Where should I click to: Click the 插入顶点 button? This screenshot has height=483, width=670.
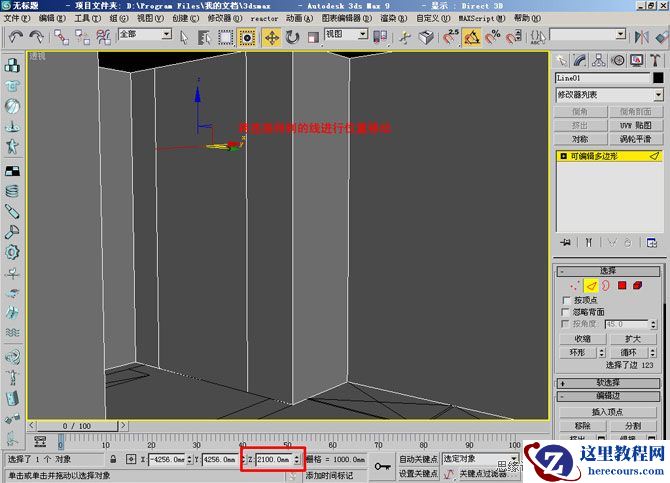pyautogui.click(x=608, y=412)
